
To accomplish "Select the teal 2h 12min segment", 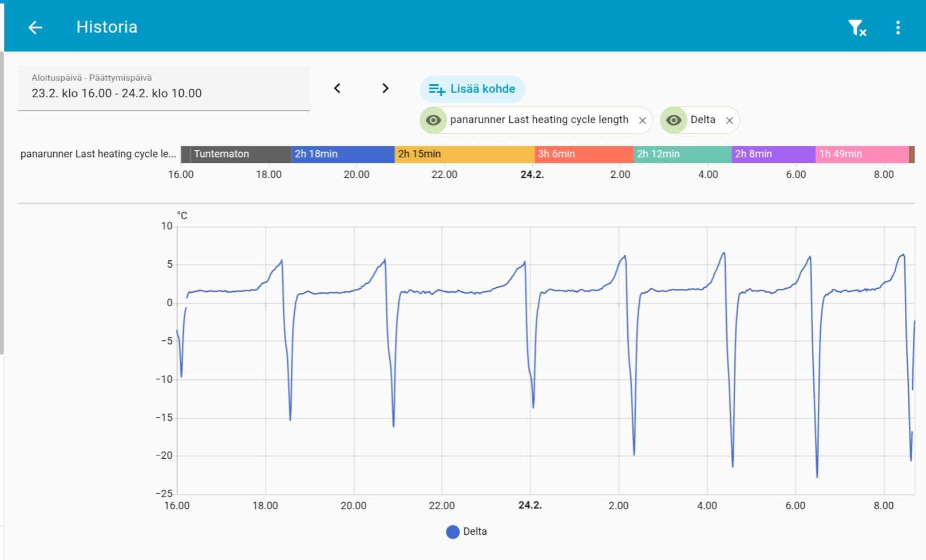I will [x=682, y=154].
